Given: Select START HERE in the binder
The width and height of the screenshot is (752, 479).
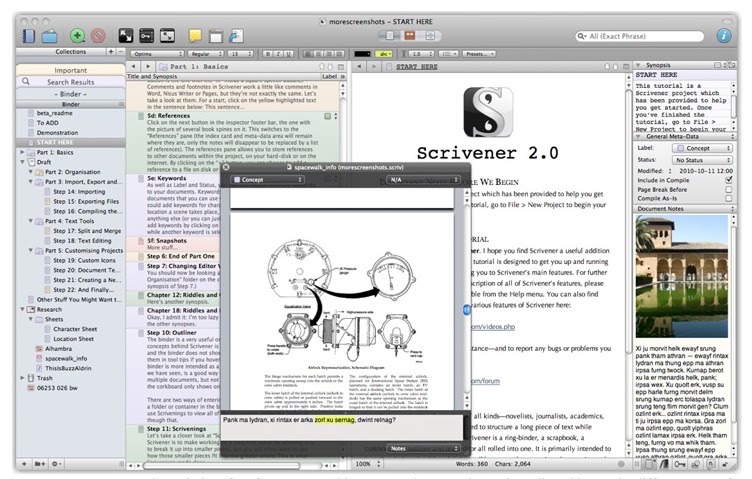Looking at the screenshot, I should tap(70, 142).
